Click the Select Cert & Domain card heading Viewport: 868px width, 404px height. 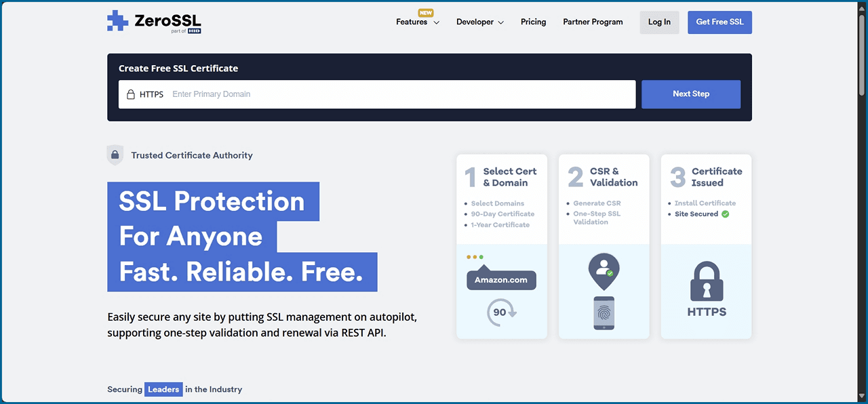click(509, 177)
